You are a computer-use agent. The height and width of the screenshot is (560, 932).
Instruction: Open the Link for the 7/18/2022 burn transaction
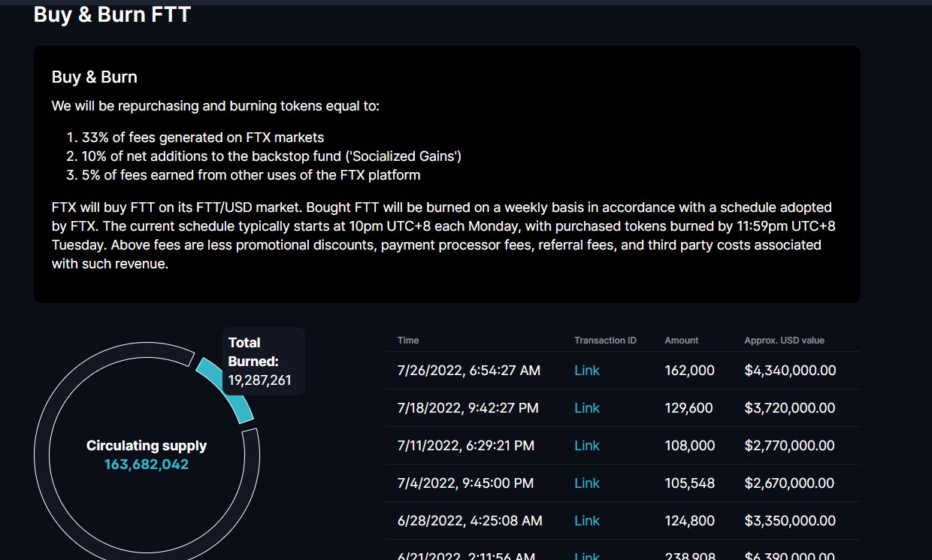(x=587, y=408)
